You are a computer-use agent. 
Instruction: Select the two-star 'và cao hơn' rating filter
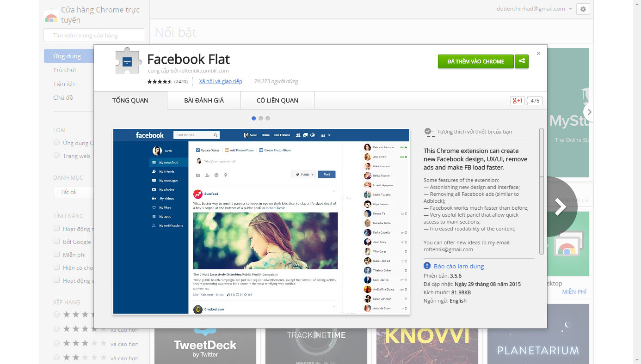click(56, 358)
